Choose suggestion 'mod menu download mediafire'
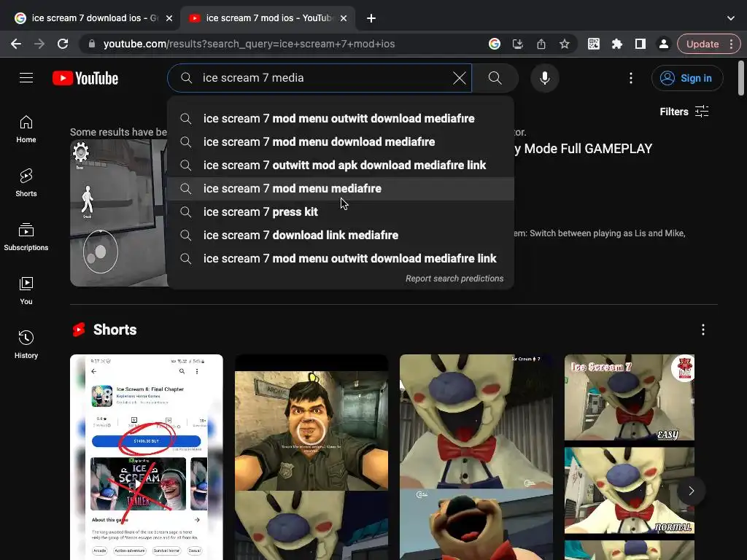Image resolution: width=747 pixels, height=560 pixels. [x=341, y=142]
